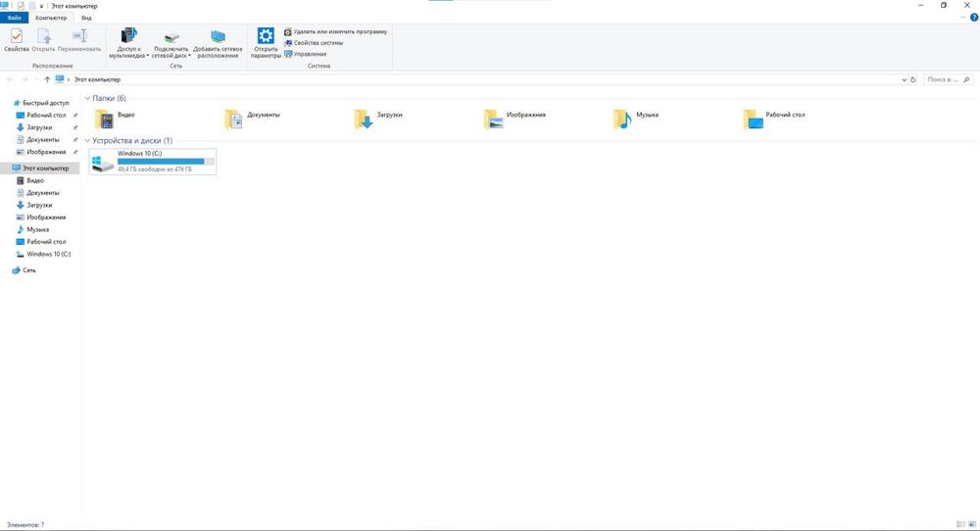Image resolution: width=980 pixels, height=531 pixels.
Task: Select the Windows 10 (C:) drive
Action: click(153, 162)
